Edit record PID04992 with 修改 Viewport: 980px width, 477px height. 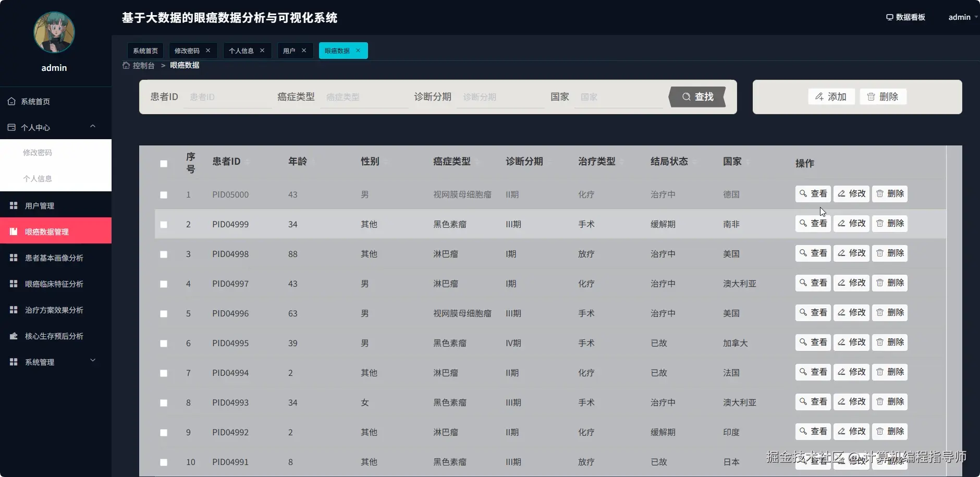click(x=851, y=431)
